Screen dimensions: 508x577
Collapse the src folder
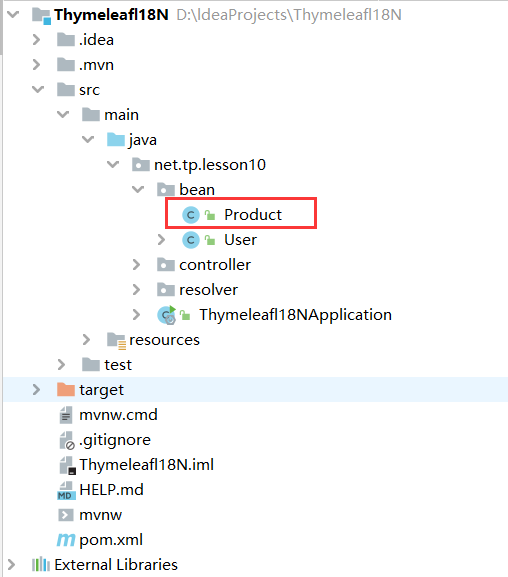38,89
